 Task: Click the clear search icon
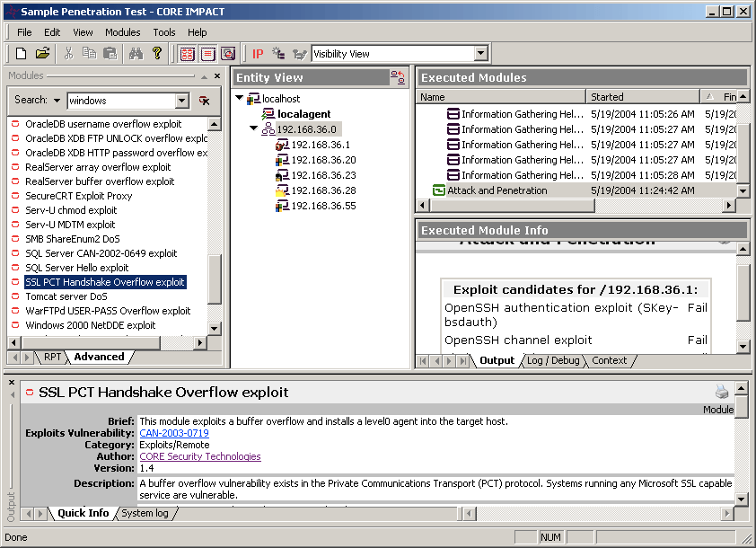click(x=205, y=101)
